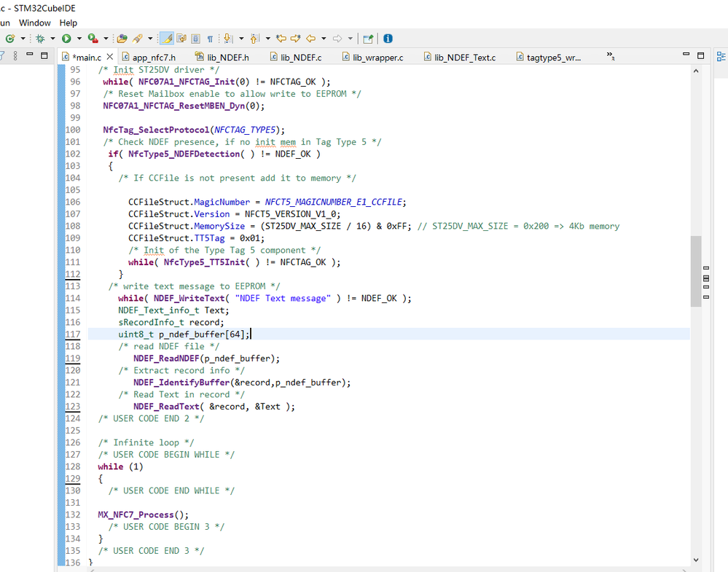Click the Coverage run icon with red toolbox

[93, 39]
